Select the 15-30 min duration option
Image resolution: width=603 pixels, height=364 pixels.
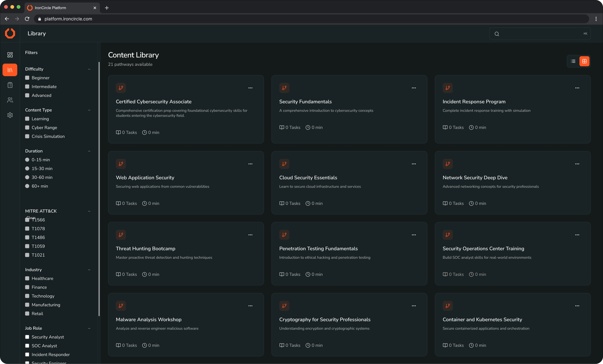(x=27, y=168)
